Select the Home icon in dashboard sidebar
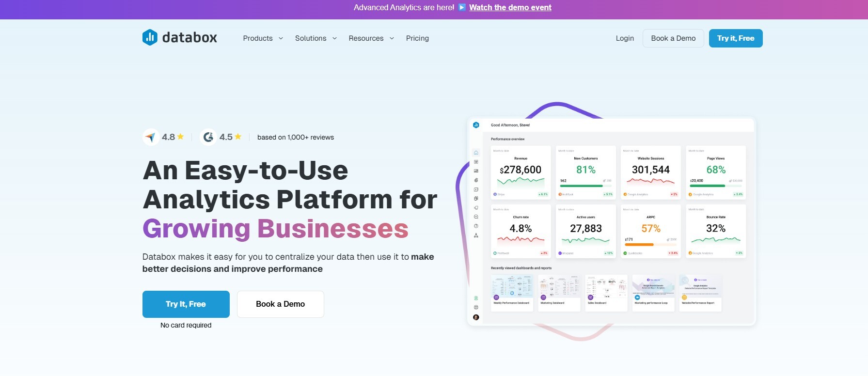This screenshot has width=868, height=376. pos(476,153)
